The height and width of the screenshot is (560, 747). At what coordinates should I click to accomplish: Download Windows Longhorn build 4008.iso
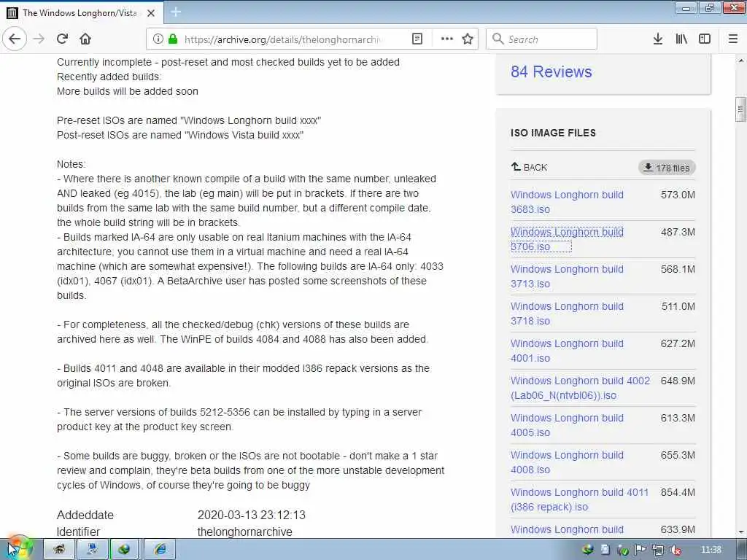(567, 462)
